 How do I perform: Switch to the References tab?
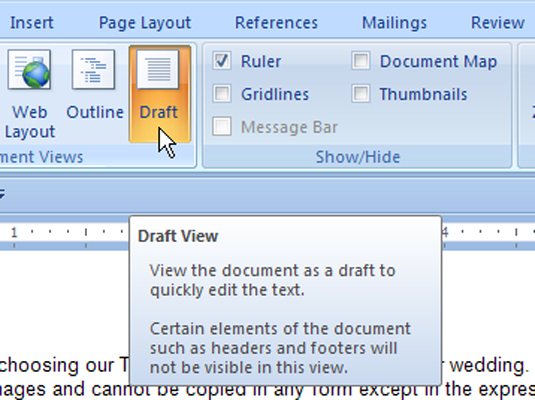pyautogui.click(x=276, y=23)
